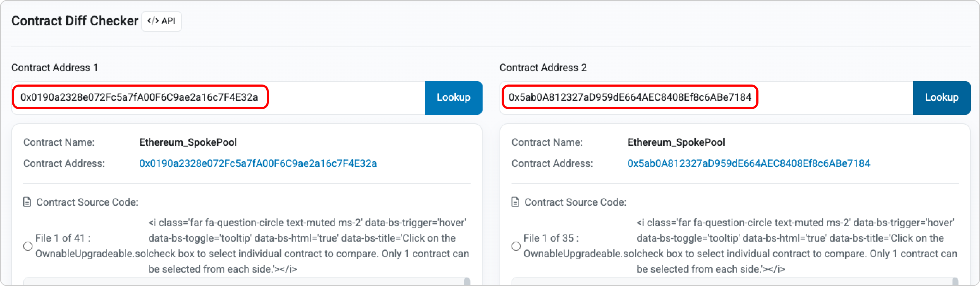
Task: Click the document icon in left Contract Source Code
Action: pos(28,202)
